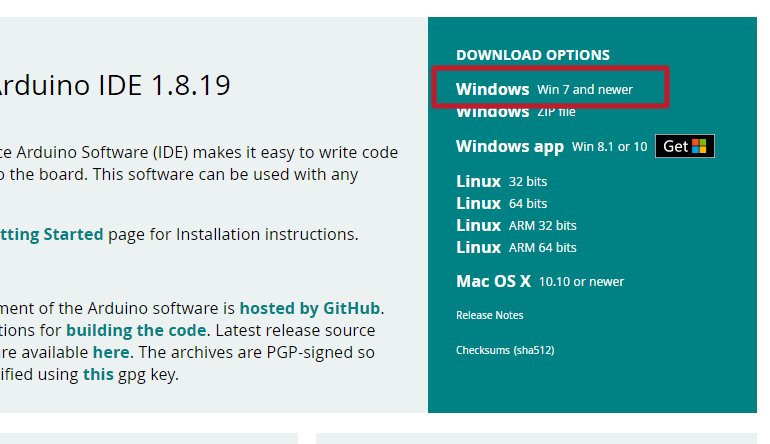Image resolution: width=770 pixels, height=444 pixels.
Task: Download Linux 64 bits version
Action: click(x=502, y=204)
